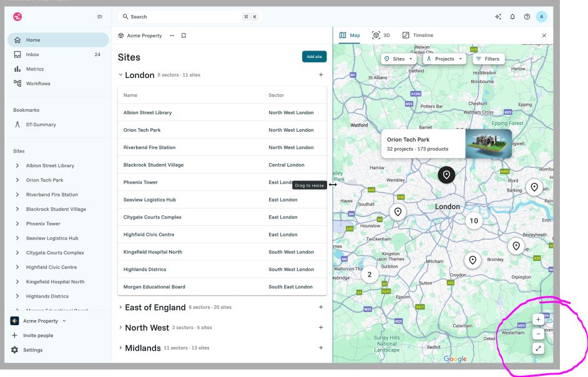Add a site to East of England
The width and height of the screenshot is (588, 377).
point(321,307)
